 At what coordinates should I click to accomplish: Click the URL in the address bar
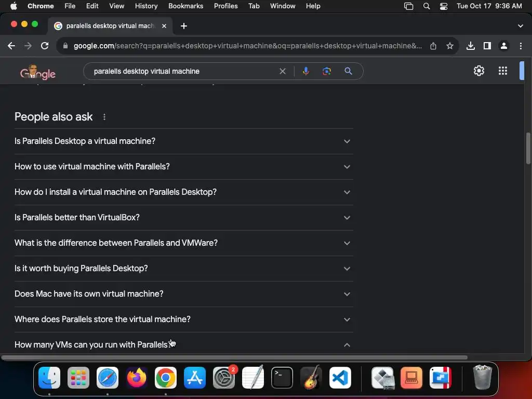248,46
